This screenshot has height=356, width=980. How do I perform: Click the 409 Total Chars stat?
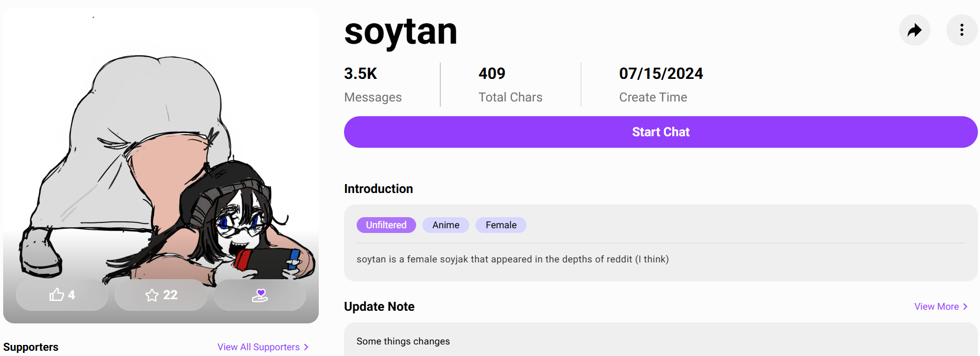click(510, 84)
